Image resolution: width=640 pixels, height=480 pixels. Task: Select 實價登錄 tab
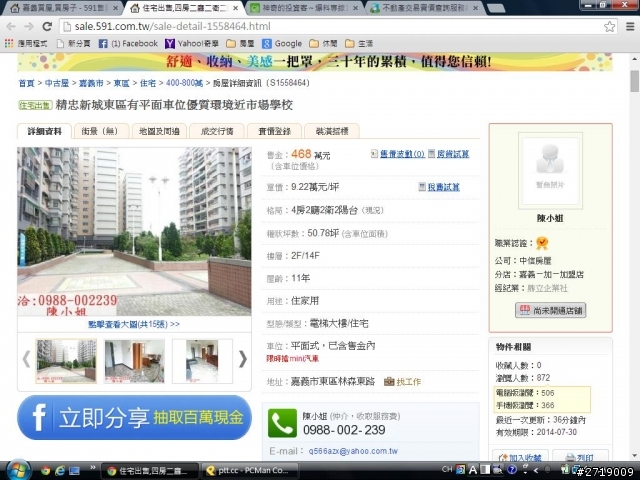pos(274,131)
